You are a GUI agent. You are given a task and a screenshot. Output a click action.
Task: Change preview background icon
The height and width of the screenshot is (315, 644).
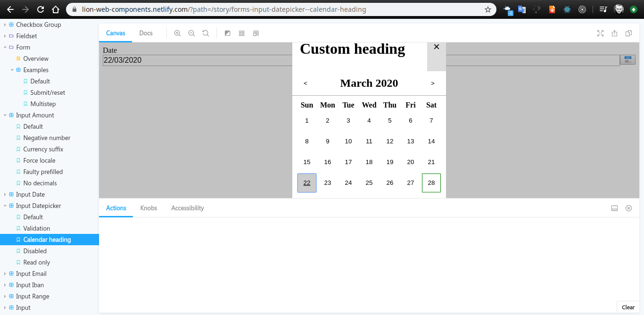tap(228, 33)
